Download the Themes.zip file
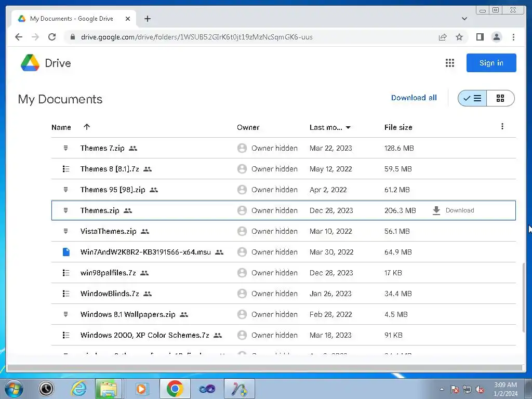Viewport: 532px width, 399px height. 453,210
